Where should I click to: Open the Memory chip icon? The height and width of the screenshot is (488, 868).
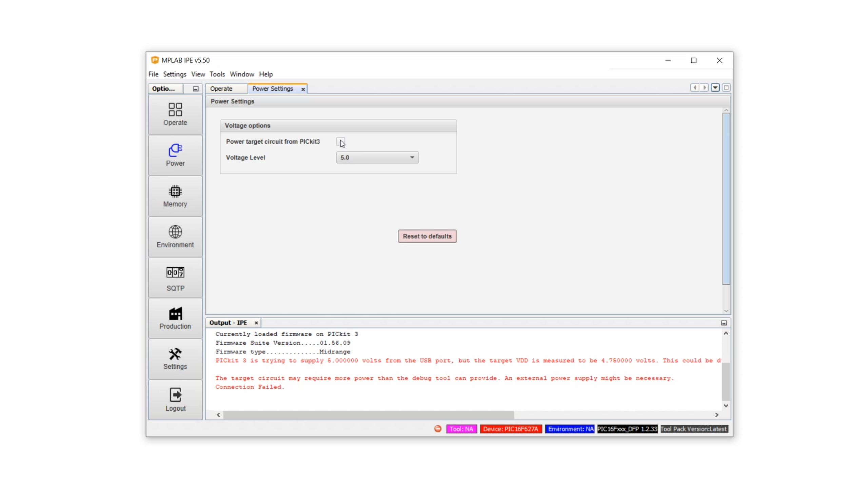coord(175,191)
